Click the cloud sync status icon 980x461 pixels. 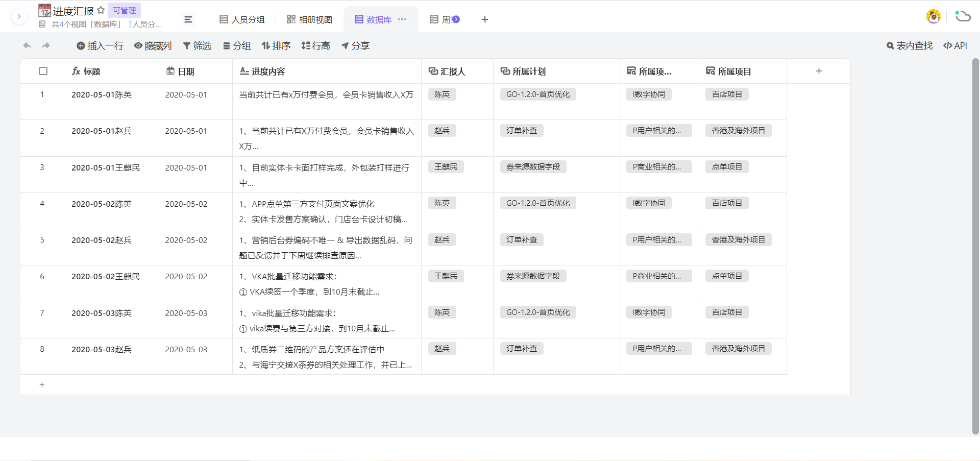(x=963, y=16)
